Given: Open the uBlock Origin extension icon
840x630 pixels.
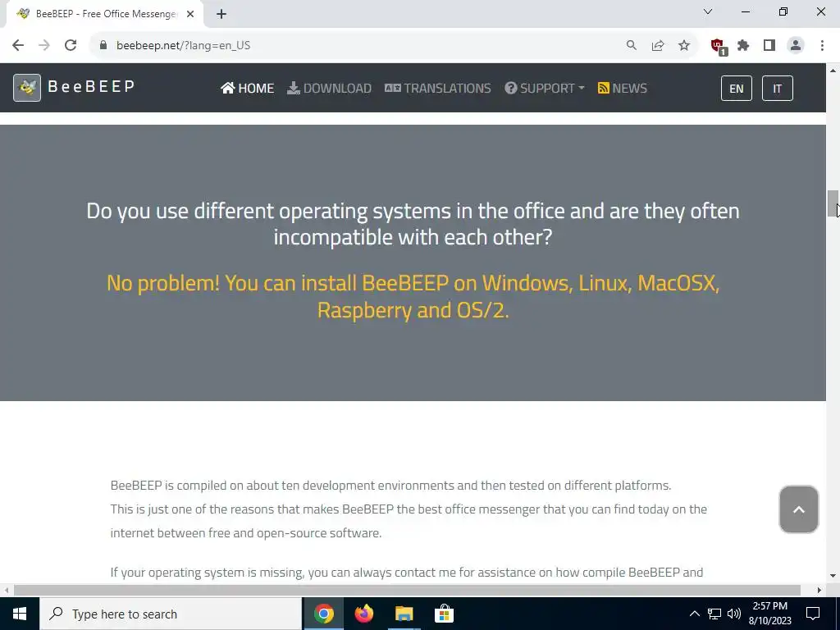Looking at the screenshot, I should point(718,46).
